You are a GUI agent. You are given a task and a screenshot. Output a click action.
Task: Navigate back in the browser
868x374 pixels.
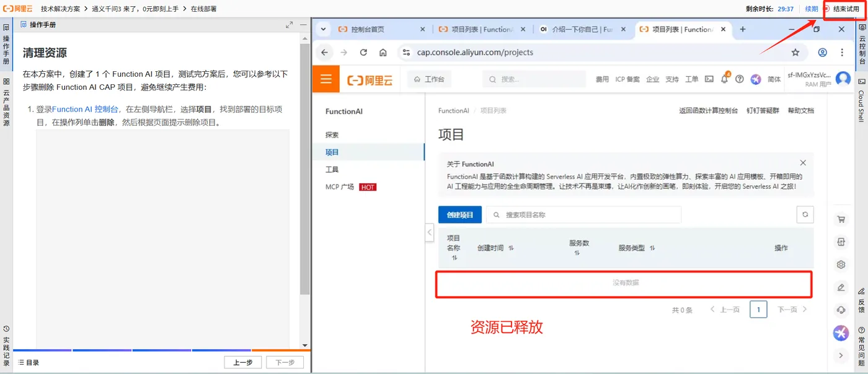click(325, 53)
